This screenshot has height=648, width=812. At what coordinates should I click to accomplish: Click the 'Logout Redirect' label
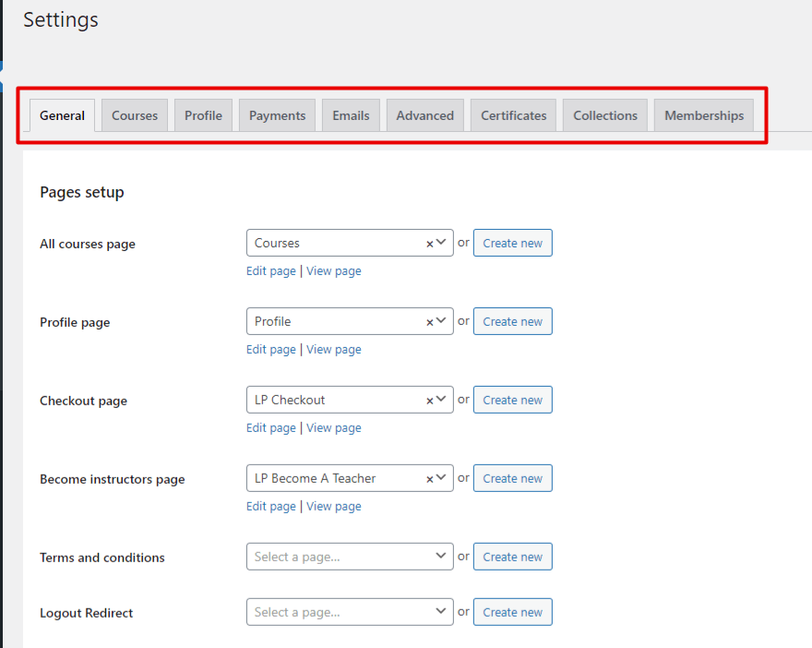click(x=87, y=613)
